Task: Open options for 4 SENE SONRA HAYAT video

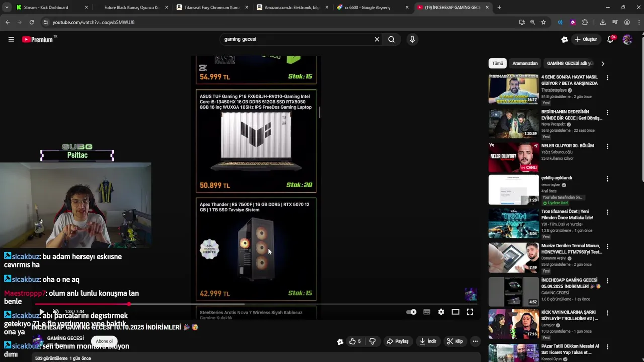Action: (x=607, y=78)
